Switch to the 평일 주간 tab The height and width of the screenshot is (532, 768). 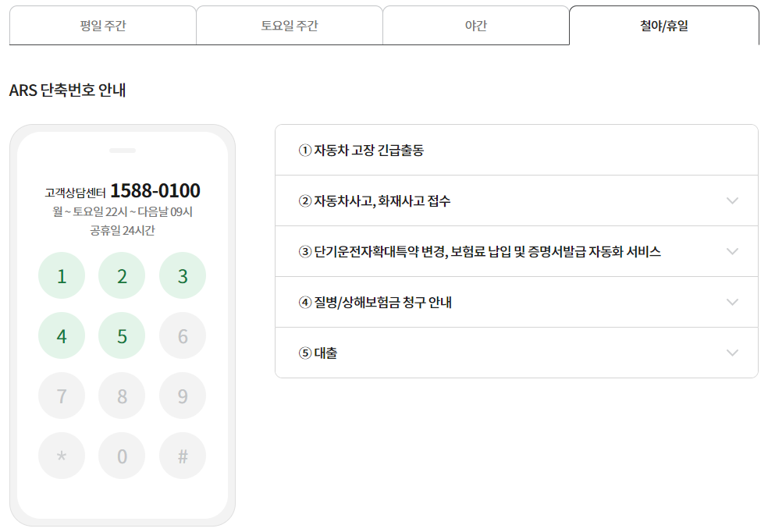102,25
